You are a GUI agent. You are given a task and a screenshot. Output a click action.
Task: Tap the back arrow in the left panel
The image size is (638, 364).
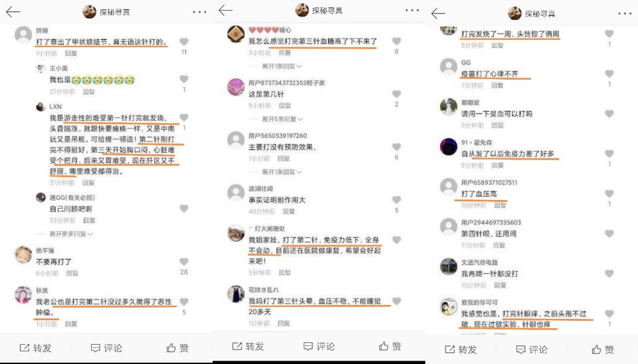tap(13, 12)
